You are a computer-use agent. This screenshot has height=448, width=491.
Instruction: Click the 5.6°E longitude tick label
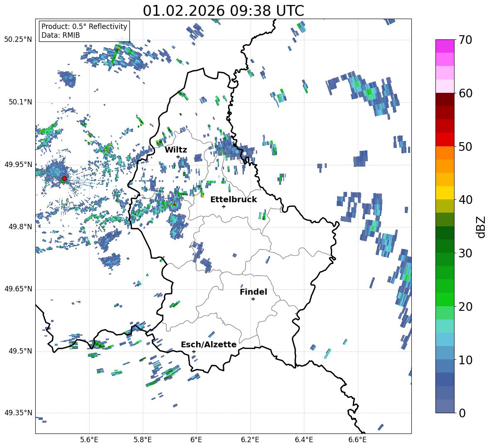click(x=89, y=440)
